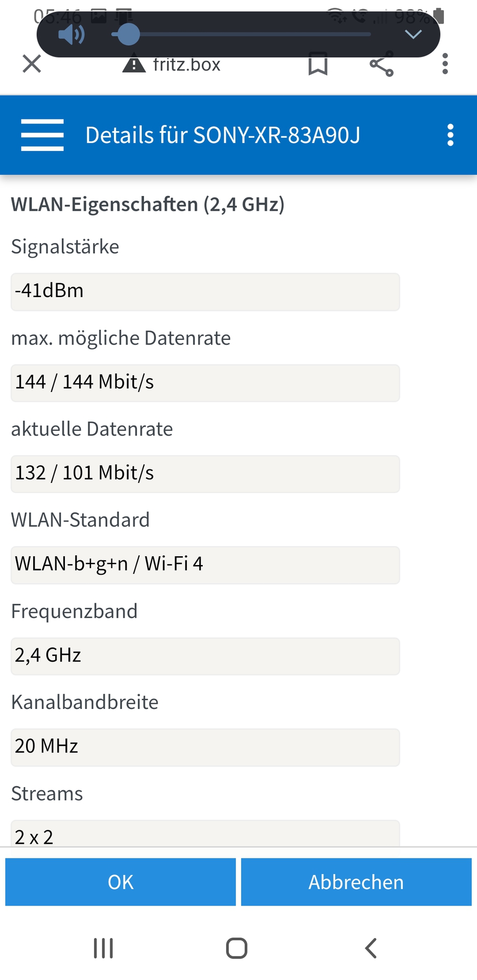
Task: Select the WLAN-b+g+n / Wi-Fi 4 field
Action: click(205, 565)
